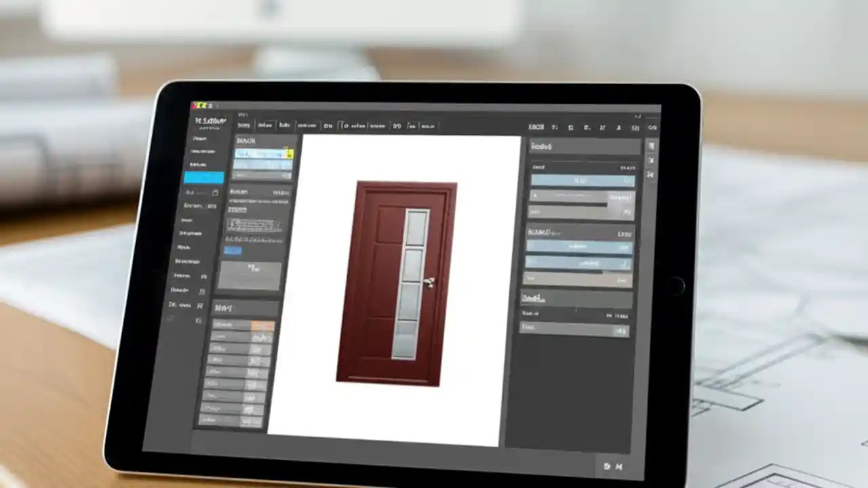Image resolution: width=868 pixels, height=488 pixels.
Task: Expand the first dropdown in the right properties panel
Action: tap(582, 180)
